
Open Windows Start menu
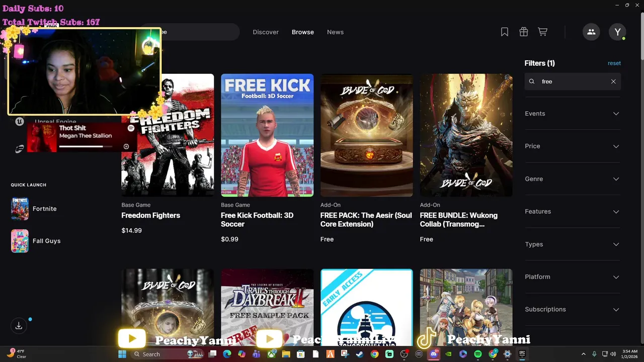pos(122,354)
